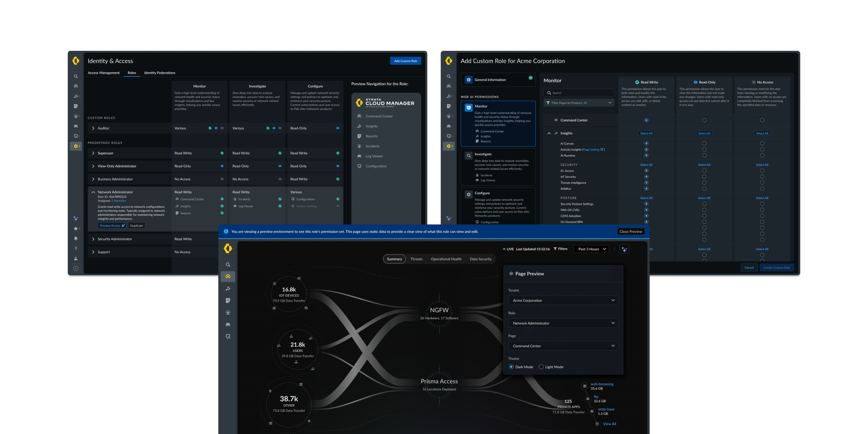Select the Light Mode theme radio button
Viewport: 868px width, 434px height.
pyautogui.click(x=541, y=367)
